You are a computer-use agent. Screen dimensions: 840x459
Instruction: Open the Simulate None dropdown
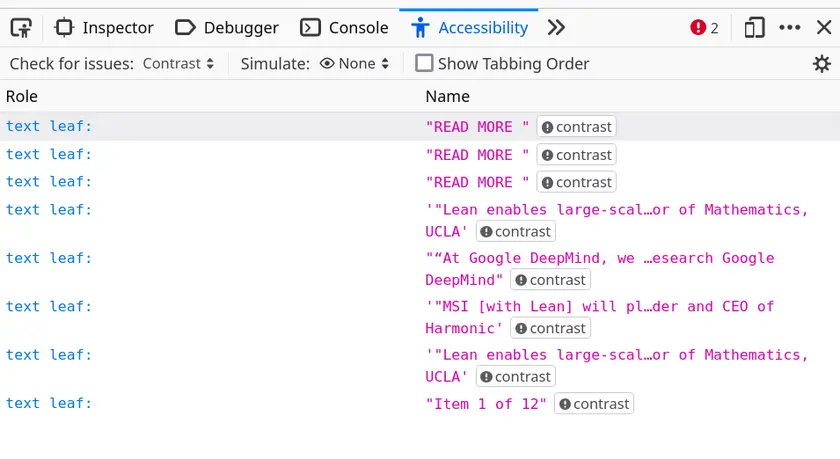(354, 64)
